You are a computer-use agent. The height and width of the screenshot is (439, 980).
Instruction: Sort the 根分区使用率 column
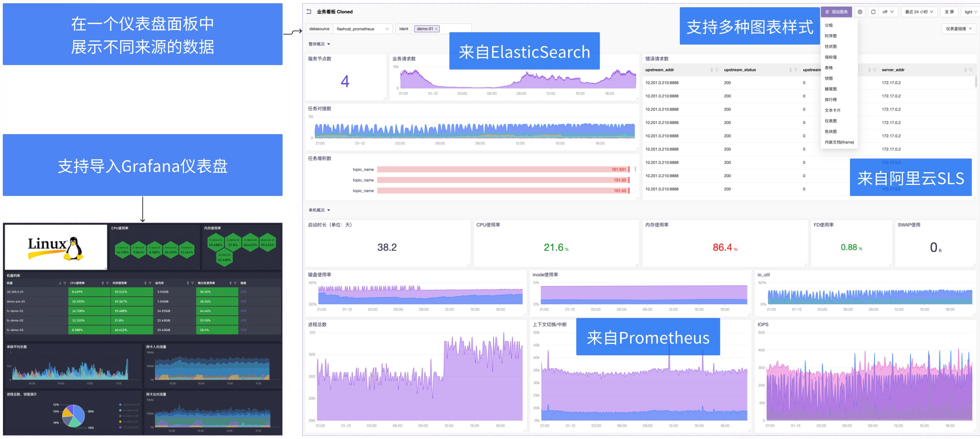point(231,283)
